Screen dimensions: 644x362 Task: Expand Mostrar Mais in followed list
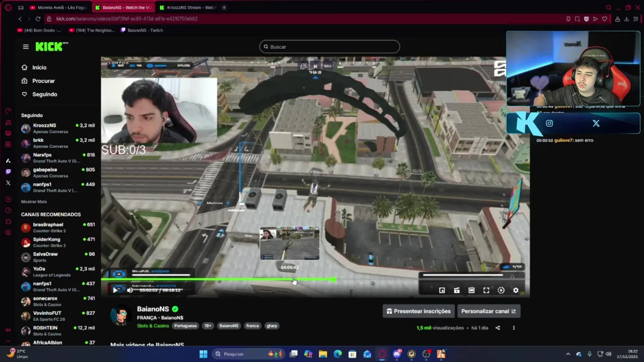pos(34,202)
